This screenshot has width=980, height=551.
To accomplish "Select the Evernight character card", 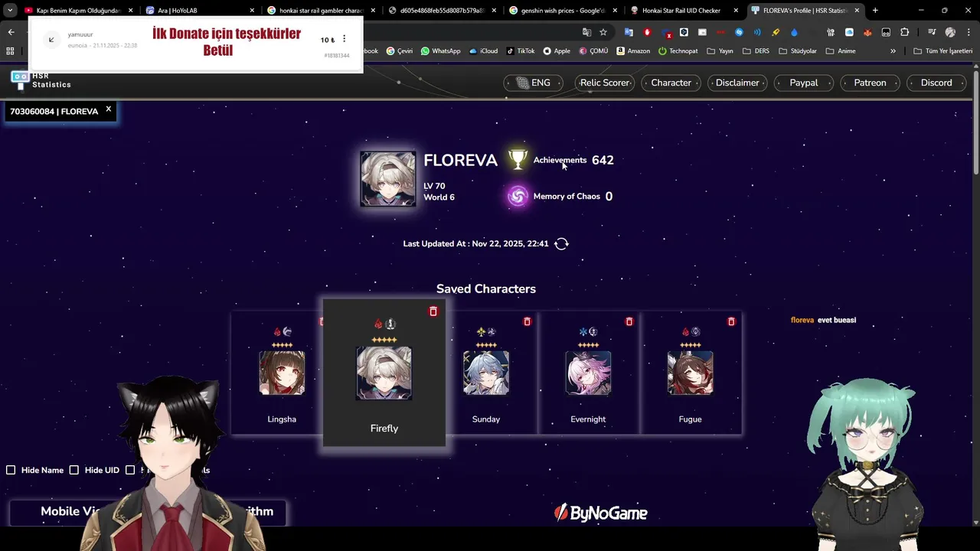I will coord(588,373).
